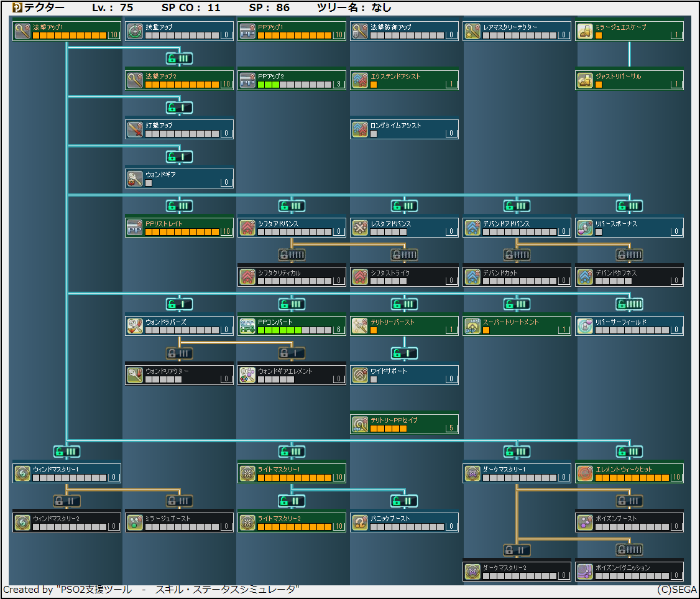Click the エクステンドアシスト skill icon
This screenshot has height=599, width=700.
pos(360,80)
